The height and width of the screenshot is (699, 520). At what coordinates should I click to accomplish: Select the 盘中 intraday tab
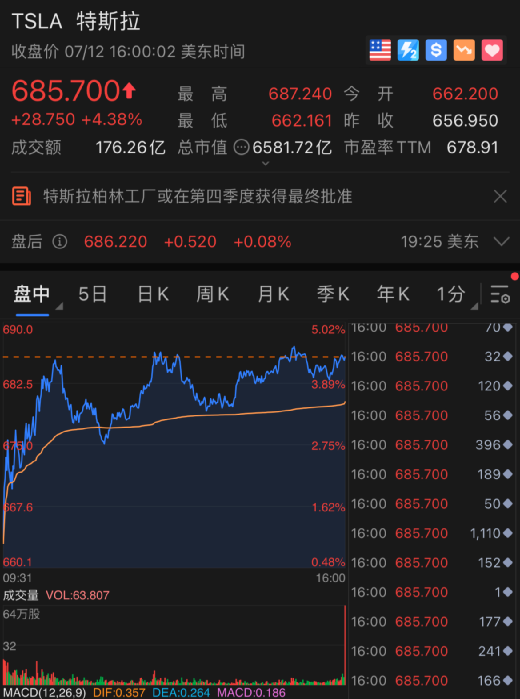[x=32, y=294]
